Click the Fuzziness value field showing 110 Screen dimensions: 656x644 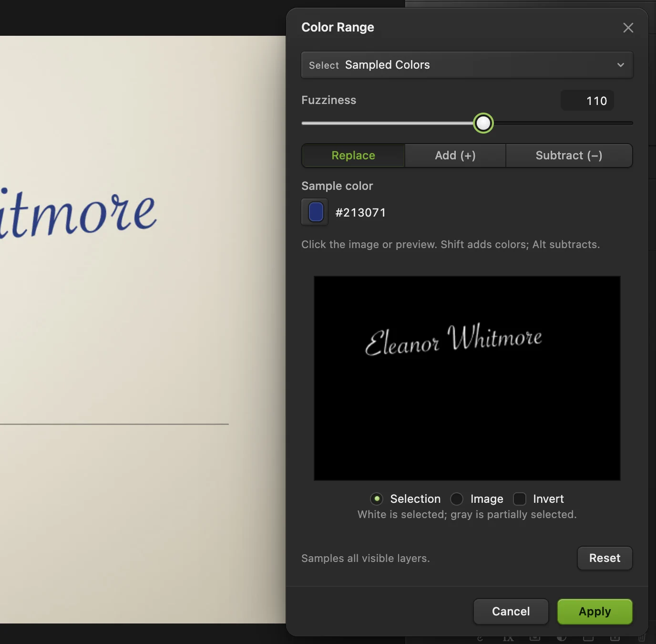tap(587, 101)
